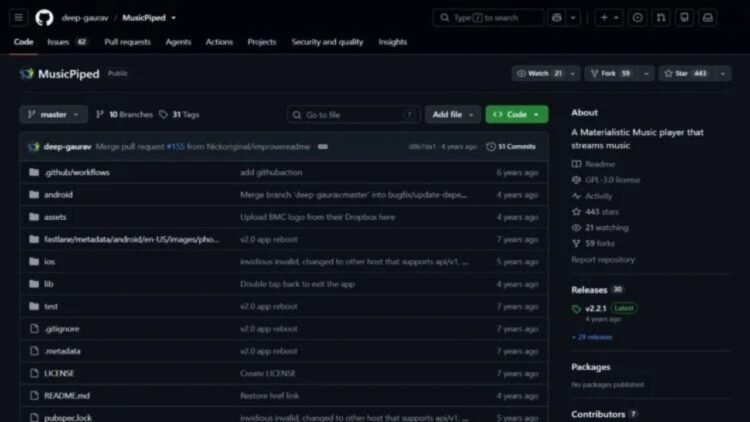
Task: Click the deep-gaurav commit author avatar
Action: pyautogui.click(x=33, y=146)
